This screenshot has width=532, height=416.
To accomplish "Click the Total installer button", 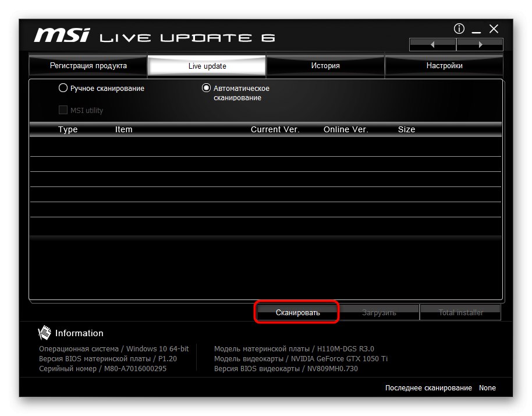I will click(460, 312).
